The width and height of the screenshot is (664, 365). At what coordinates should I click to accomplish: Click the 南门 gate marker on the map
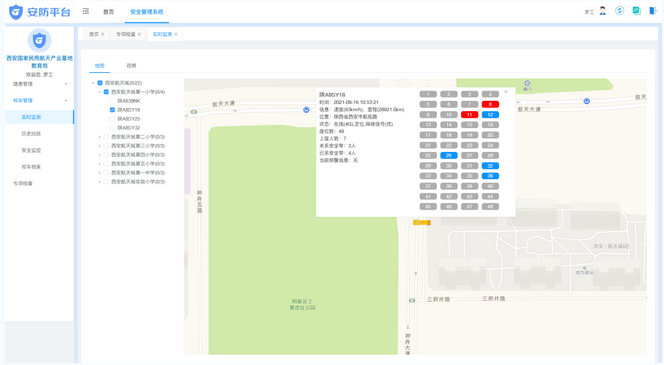pyautogui.click(x=527, y=83)
